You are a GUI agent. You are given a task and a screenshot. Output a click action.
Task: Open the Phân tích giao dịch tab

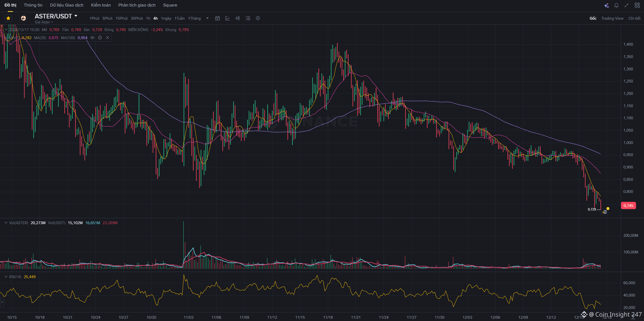point(137,5)
